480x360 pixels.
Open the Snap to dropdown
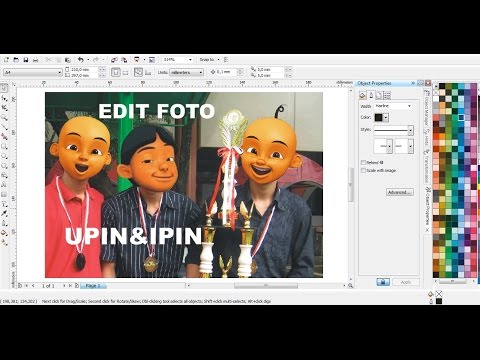point(218,60)
